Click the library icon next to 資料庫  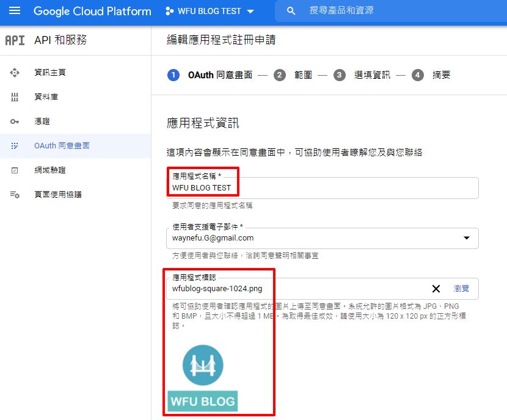[15, 97]
